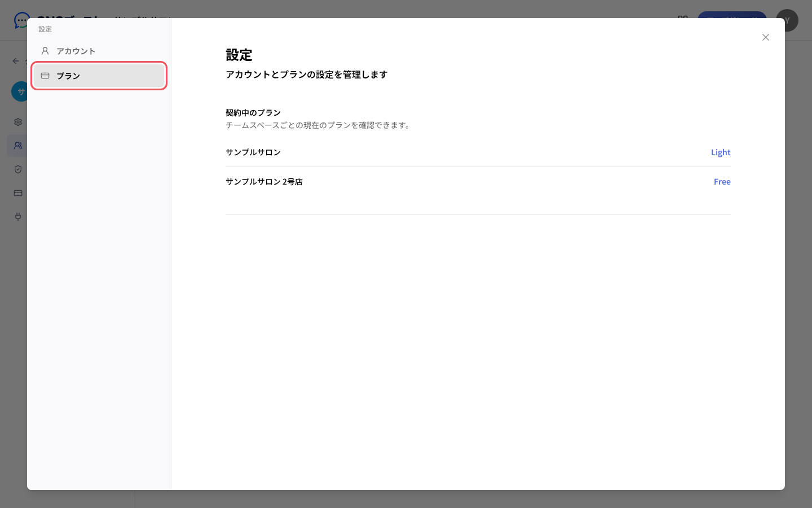812x508 pixels.
Task: Close the settings dialog with the X
Action: point(765,37)
